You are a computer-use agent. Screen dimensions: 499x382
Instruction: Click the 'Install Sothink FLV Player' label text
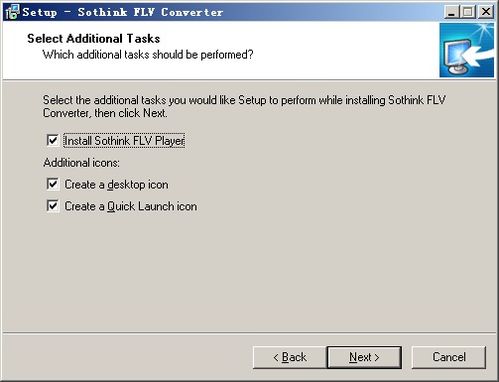[x=124, y=141]
